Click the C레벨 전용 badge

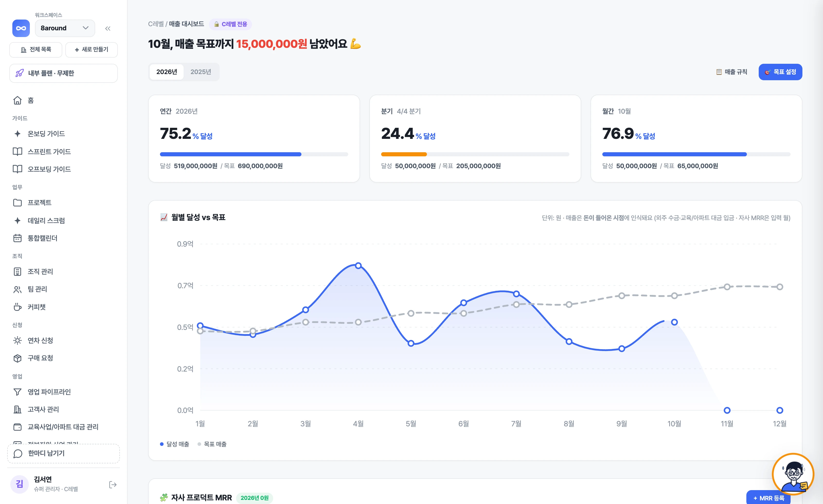pyautogui.click(x=230, y=24)
